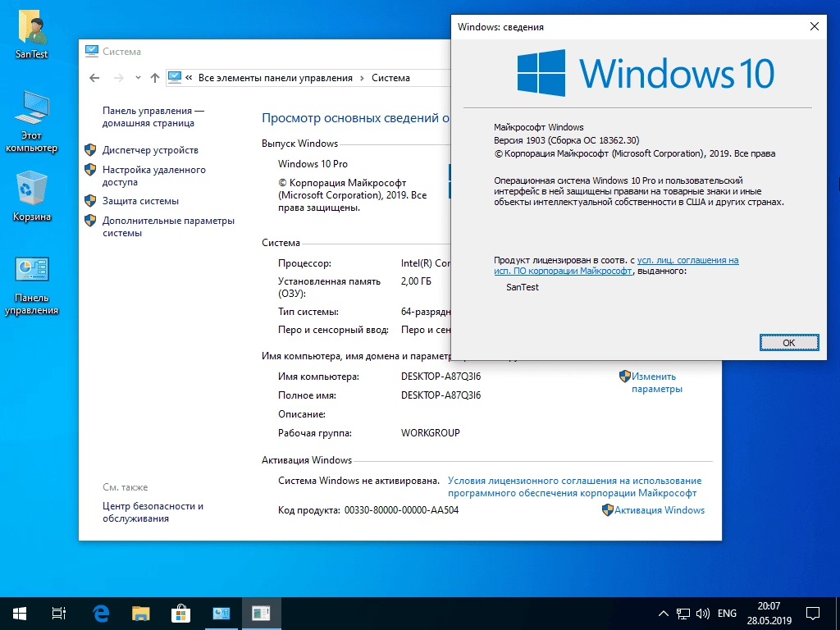Click the shield icon beside Диспетчер устройств
Screen dimensions: 840x630
coord(90,150)
